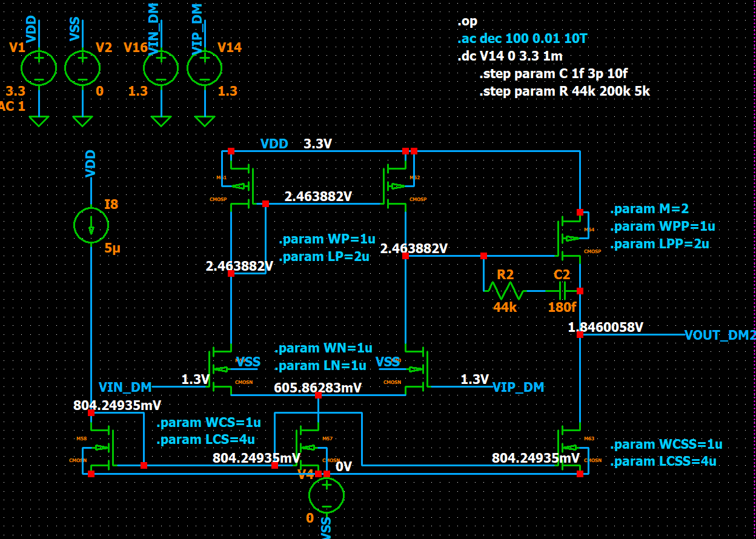
Task: Click the VDD label on the top rail
Action: tap(273, 144)
